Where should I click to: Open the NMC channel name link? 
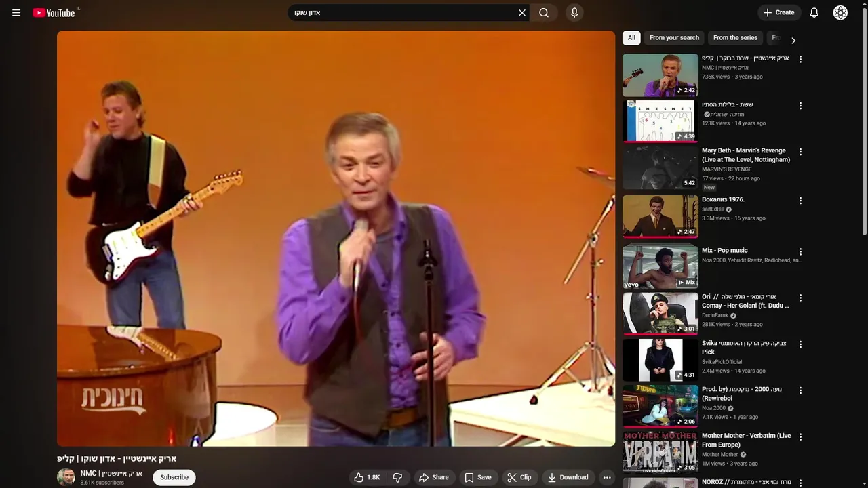tap(111, 473)
